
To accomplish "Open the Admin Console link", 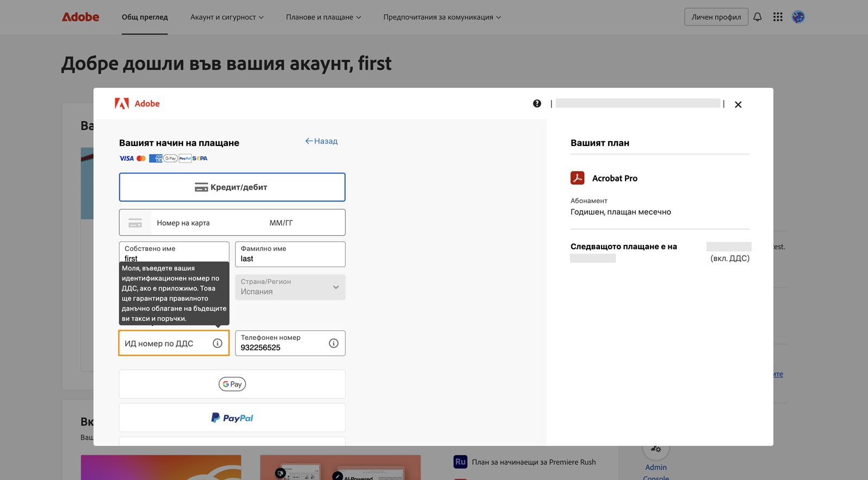I will coord(656,472).
